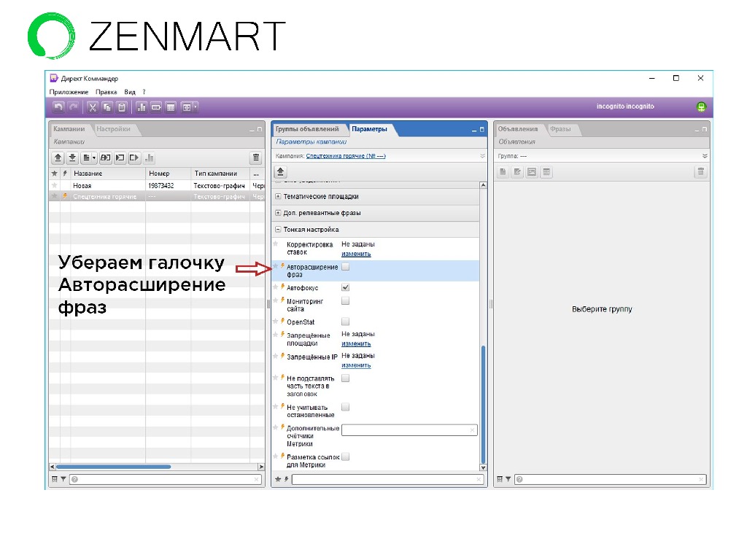The width and height of the screenshot is (747, 560).
Task: Click the parameters panel scroll down arrow
Action: (x=483, y=467)
